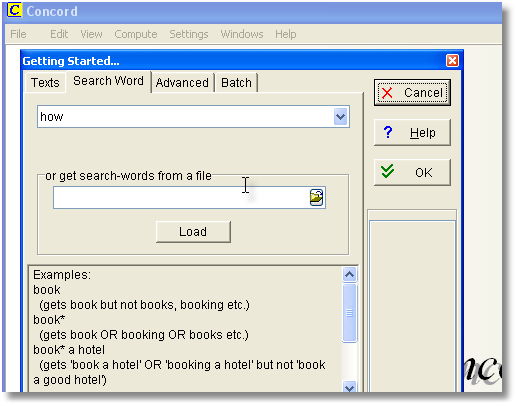Open the View menu
This screenshot has height=406, width=516.
[x=91, y=34]
